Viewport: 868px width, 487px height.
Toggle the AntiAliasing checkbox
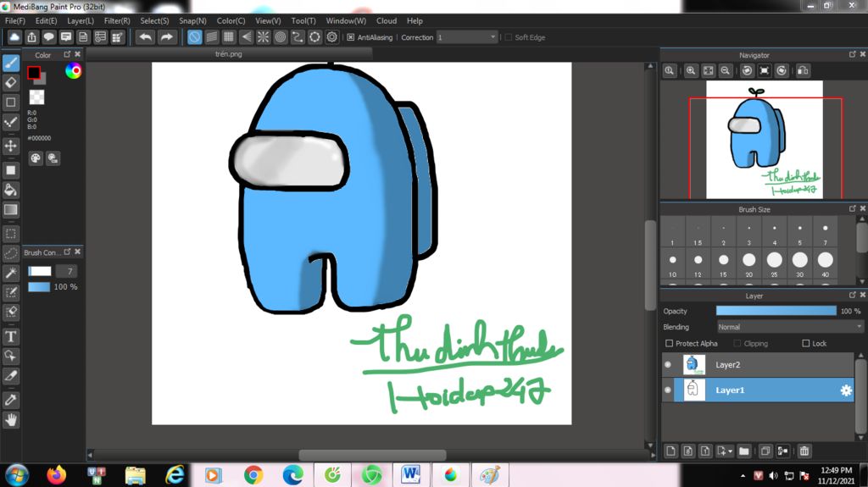coord(350,37)
